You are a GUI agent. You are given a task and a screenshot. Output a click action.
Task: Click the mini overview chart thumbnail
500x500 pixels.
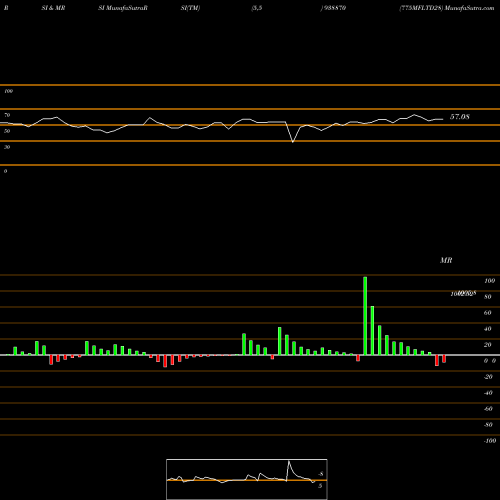click(x=247, y=479)
